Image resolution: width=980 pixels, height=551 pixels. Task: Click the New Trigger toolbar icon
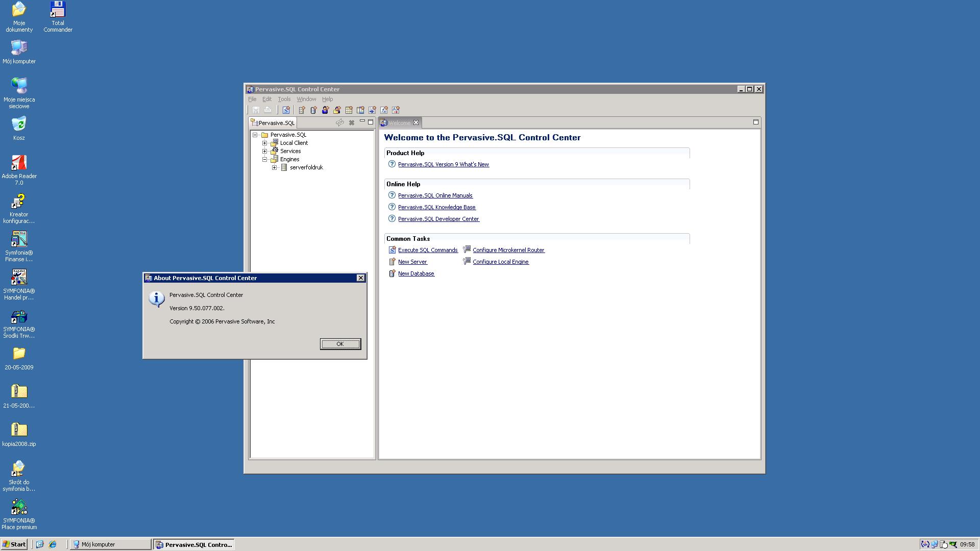396,110
